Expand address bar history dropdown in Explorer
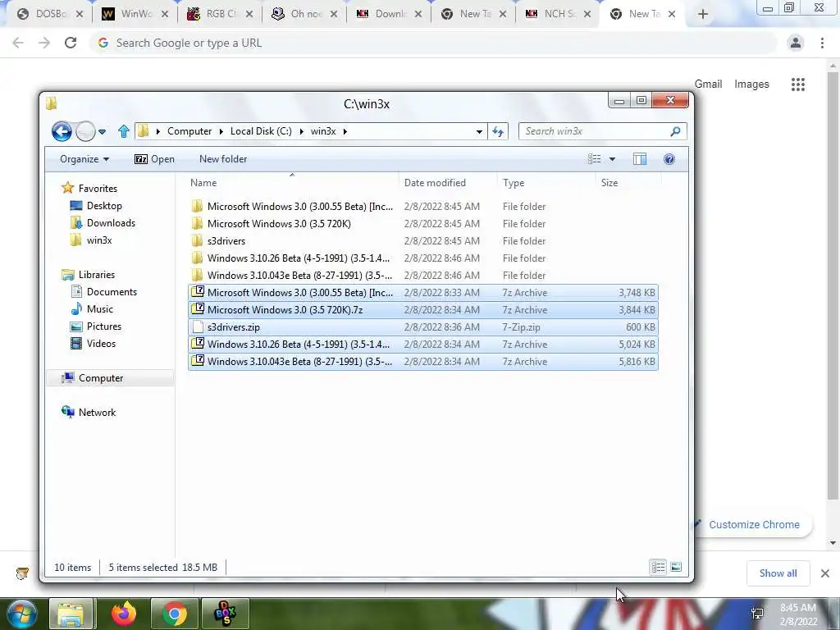Screen dimensions: 840x630 pyautogui.click(x=479, y=132)
